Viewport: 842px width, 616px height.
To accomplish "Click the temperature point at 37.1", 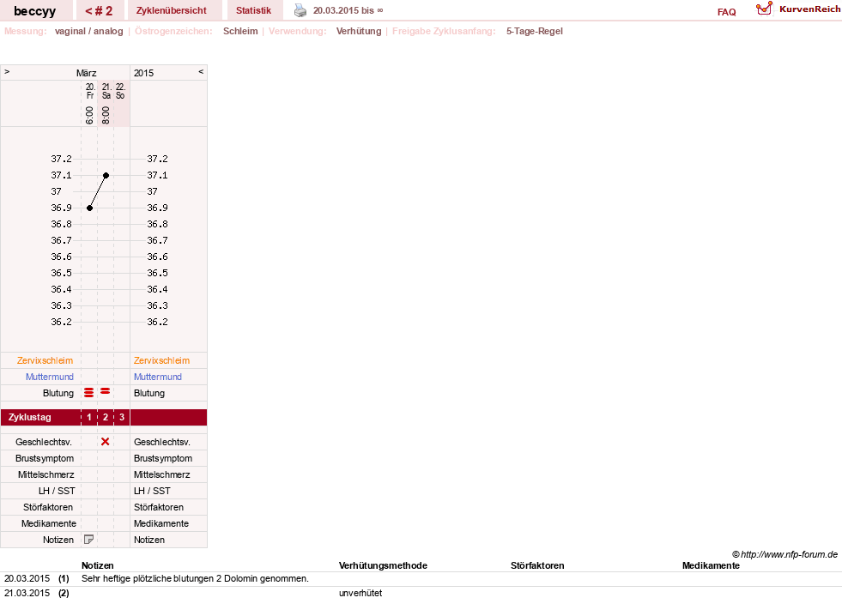I will [x=106, y=176].
